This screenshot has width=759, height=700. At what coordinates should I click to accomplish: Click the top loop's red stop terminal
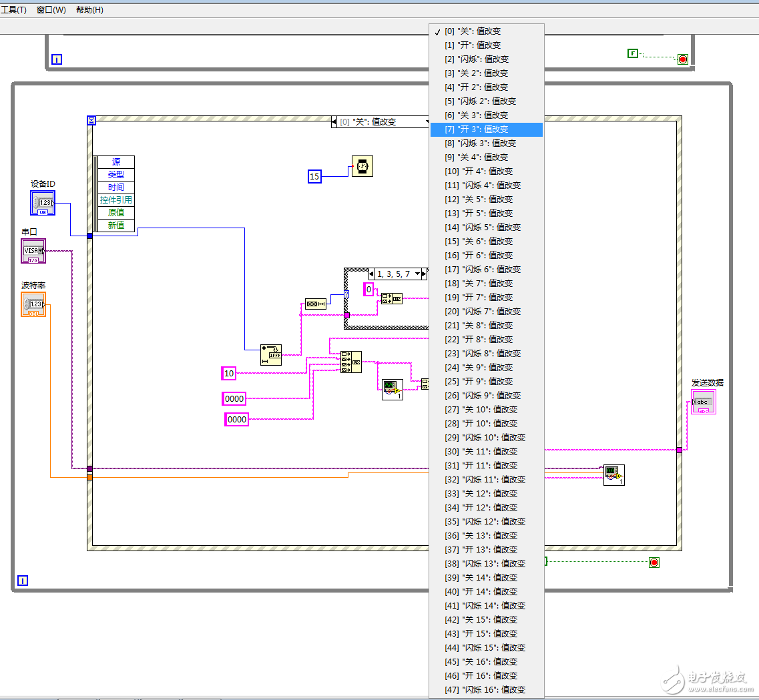[x=682, y=59]
